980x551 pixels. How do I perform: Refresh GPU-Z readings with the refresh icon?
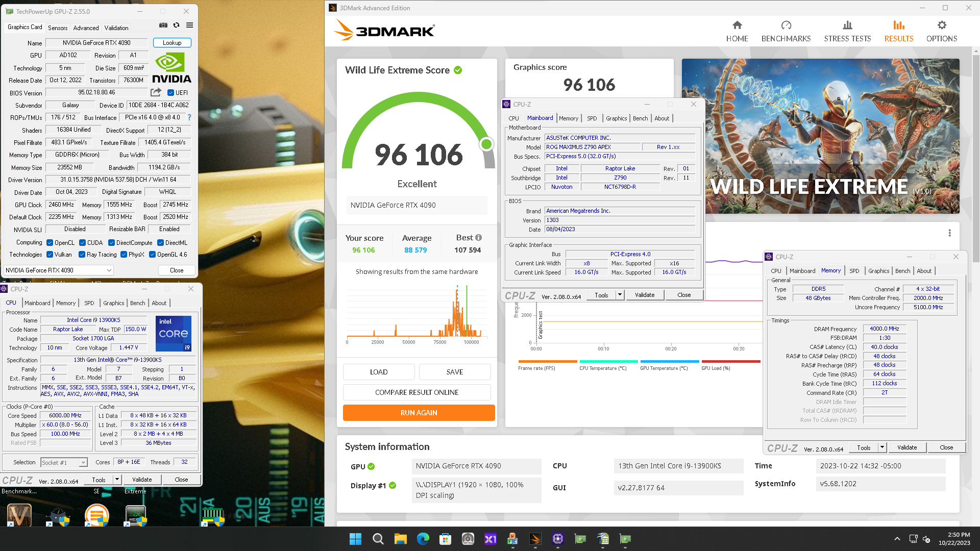[177, 26]
